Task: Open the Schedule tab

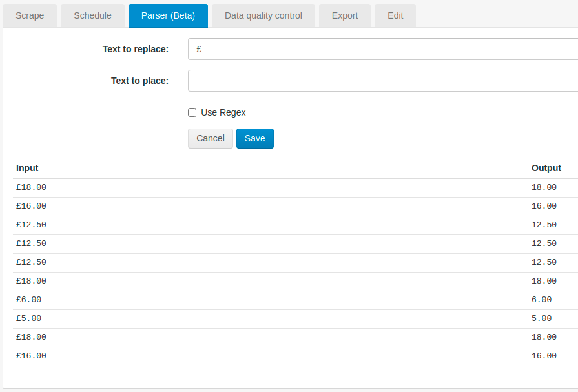Action: pos(92,15)
